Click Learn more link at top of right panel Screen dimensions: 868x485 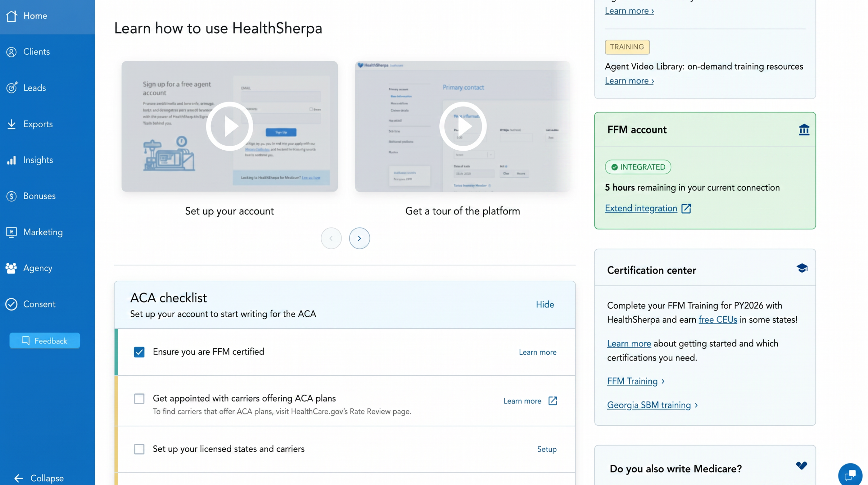click(x=629, y=11)
